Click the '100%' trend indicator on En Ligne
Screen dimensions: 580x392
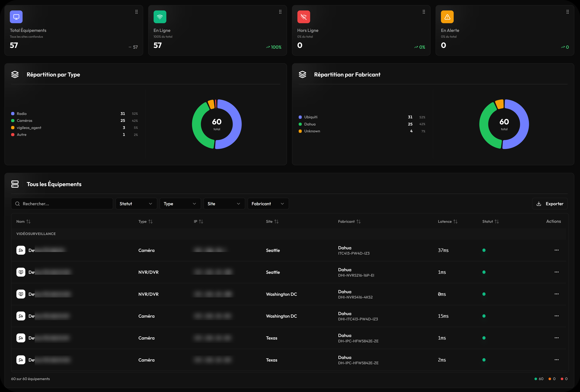coord(274,47)
